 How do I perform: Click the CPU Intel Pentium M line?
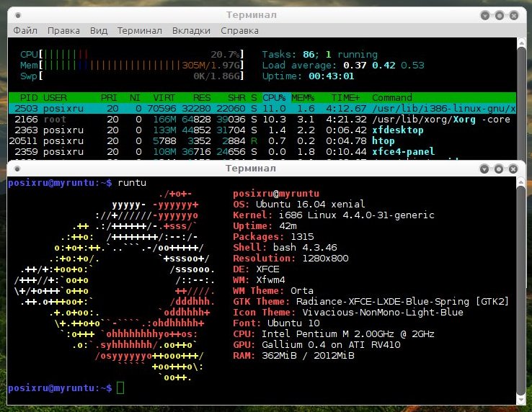[334, 334]
